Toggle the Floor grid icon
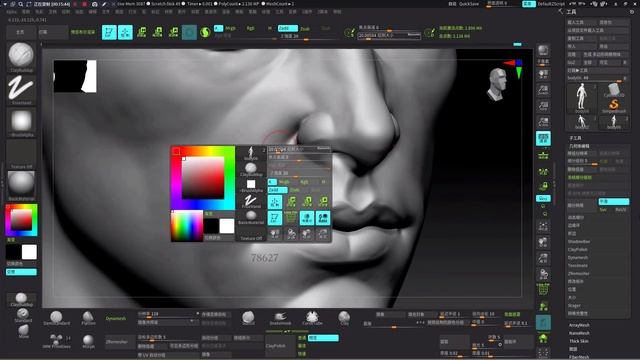640x360 pixels. (543, 155)
